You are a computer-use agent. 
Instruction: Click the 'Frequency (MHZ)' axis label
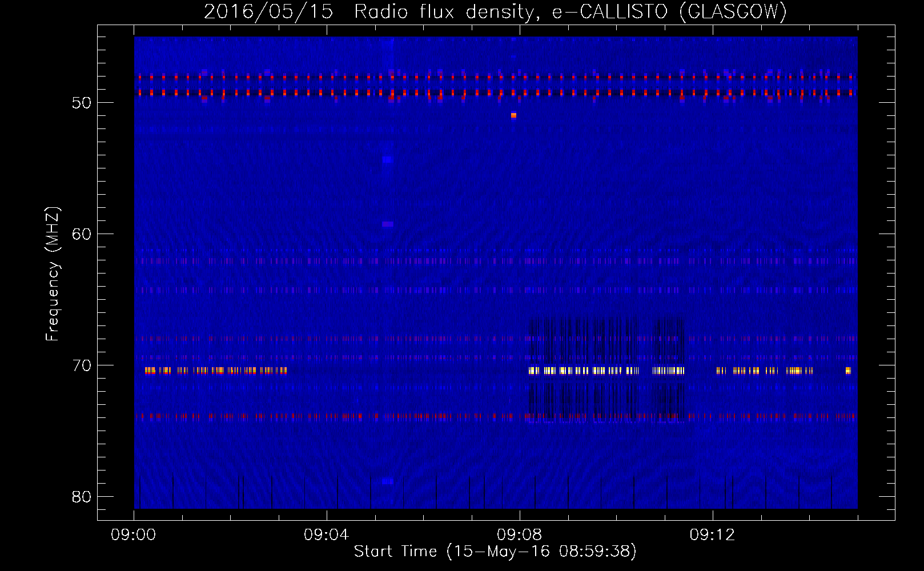pyautogui.click(x=53, y=274)
